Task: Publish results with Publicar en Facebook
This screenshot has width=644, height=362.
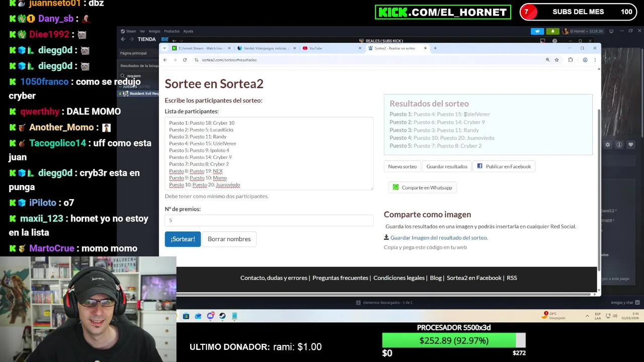Action: [x=504, y=166]
